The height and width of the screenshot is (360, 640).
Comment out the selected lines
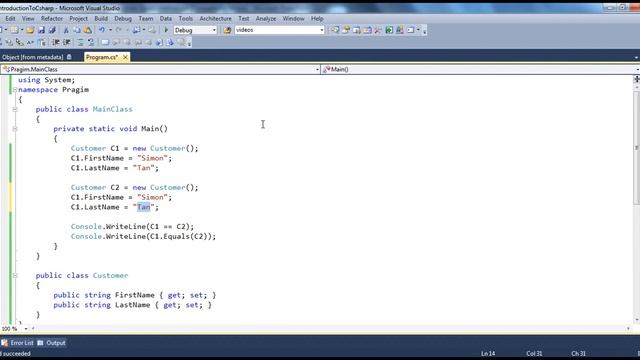(x=80, y=42)
